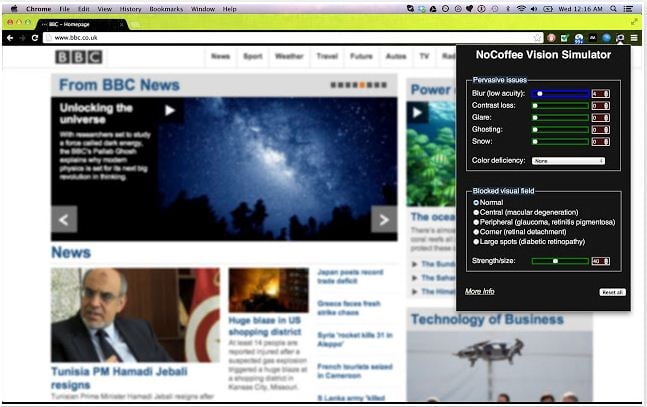Open the Weather tab on BBC navigation
The width and height of the screenshot is (647, 407).
coord(289,57)
